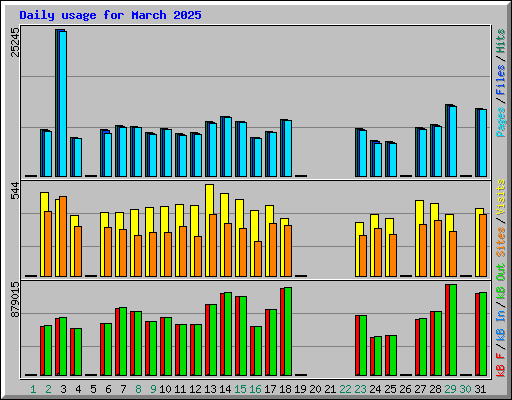Click the green kB bar for day 29
512x400 pixels.
click(453, 330)
